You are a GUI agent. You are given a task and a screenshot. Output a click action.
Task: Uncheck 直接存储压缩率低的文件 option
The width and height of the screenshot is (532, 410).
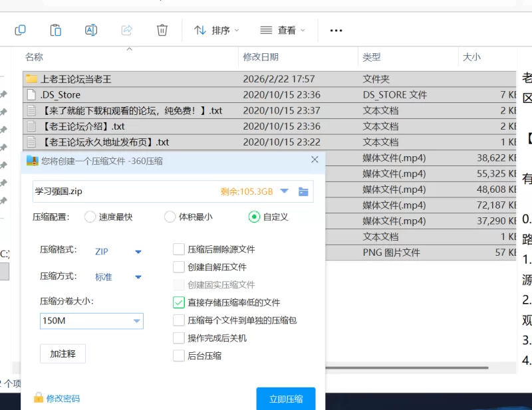point(178,302)
